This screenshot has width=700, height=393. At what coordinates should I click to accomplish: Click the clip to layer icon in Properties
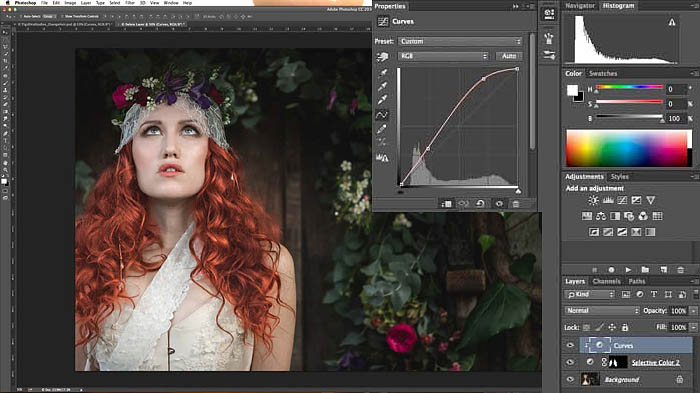446,204
